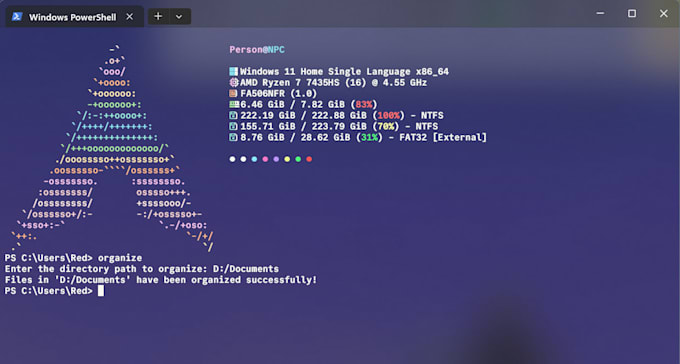Click the red 100% disk value
680x364 pixels.
389,115
